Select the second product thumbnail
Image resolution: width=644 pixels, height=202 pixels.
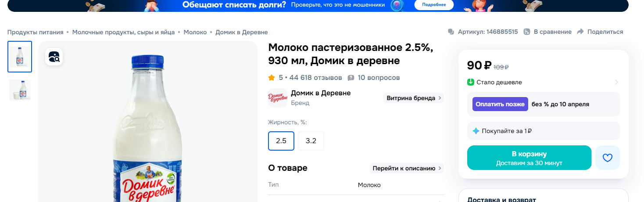tap(20, 90)
